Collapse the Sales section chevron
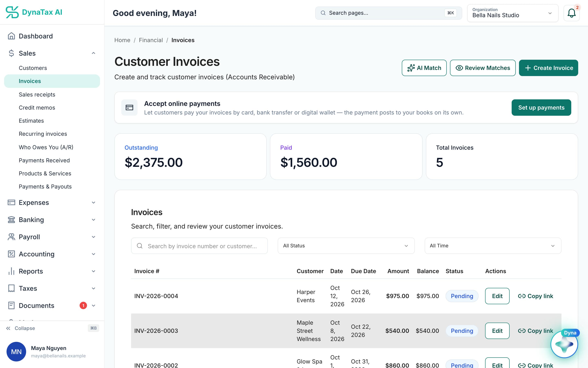This screenshot has width=588, height=368. (93, 53)
